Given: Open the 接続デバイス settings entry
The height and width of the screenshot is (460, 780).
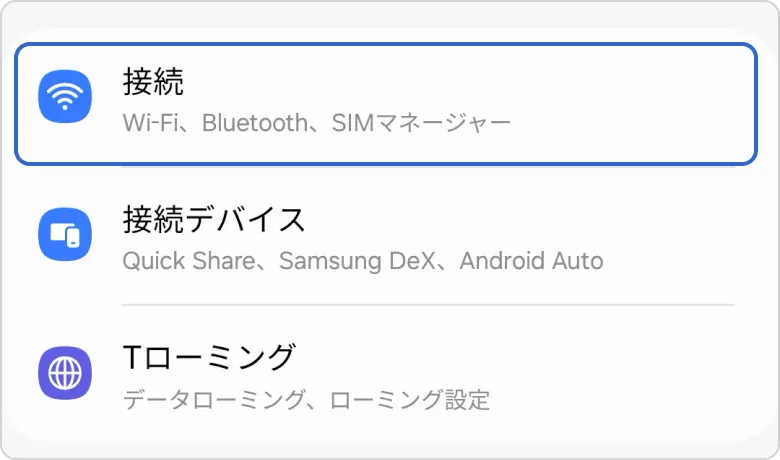Looking at the screenshot, I should pyautogui.click(x=213, y=218).
